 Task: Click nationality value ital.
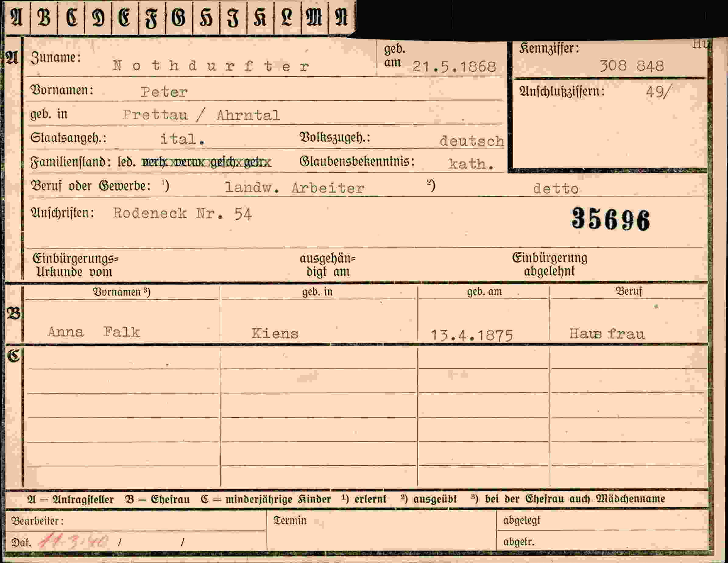pos(182,139)
